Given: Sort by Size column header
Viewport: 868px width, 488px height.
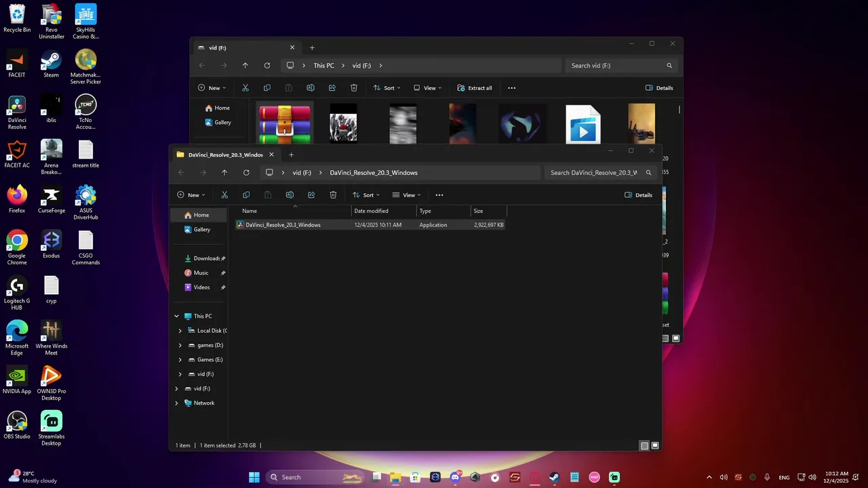Looking at the screenshot, I should pos(478,211).
